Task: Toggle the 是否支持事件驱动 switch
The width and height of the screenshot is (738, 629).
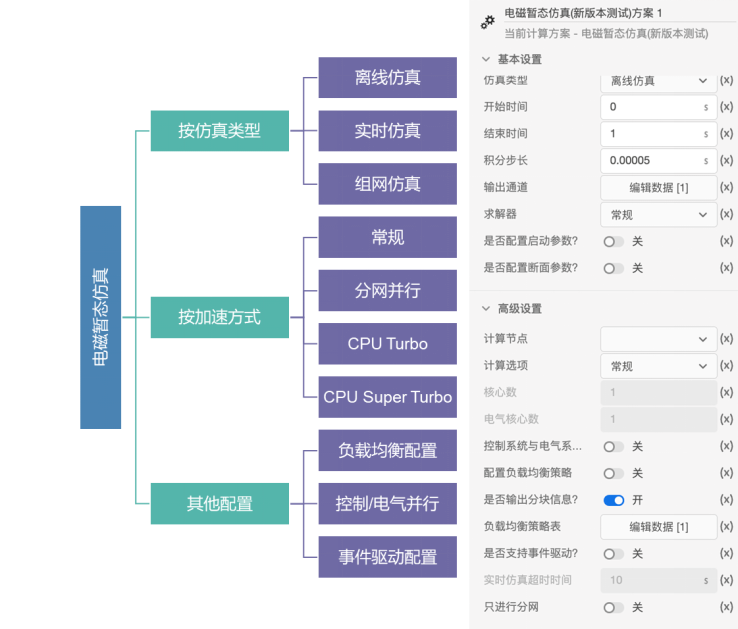Action: tap(613, 554)
